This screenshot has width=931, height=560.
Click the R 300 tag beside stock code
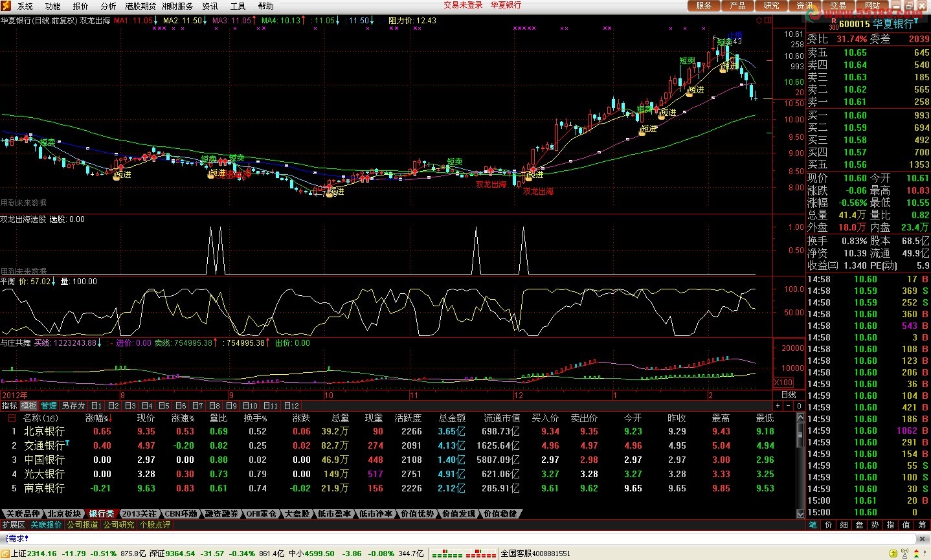point(833,24)
